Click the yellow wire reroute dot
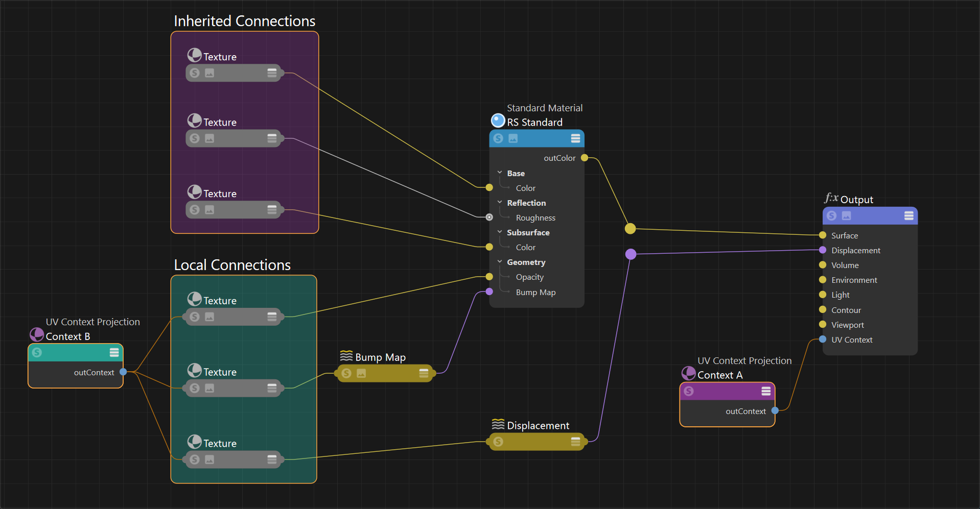 (631, 228)
